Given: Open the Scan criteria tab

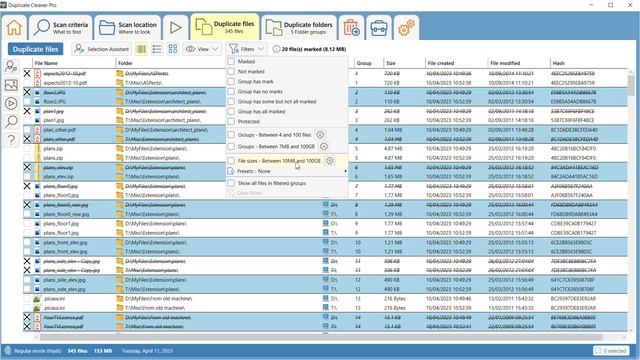Looking at the screenshot, I should [x=61, y=28].
